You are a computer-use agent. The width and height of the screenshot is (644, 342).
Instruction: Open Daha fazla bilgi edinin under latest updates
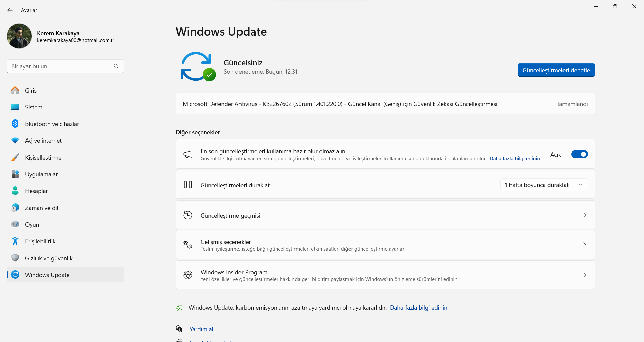tap(515, 159)
